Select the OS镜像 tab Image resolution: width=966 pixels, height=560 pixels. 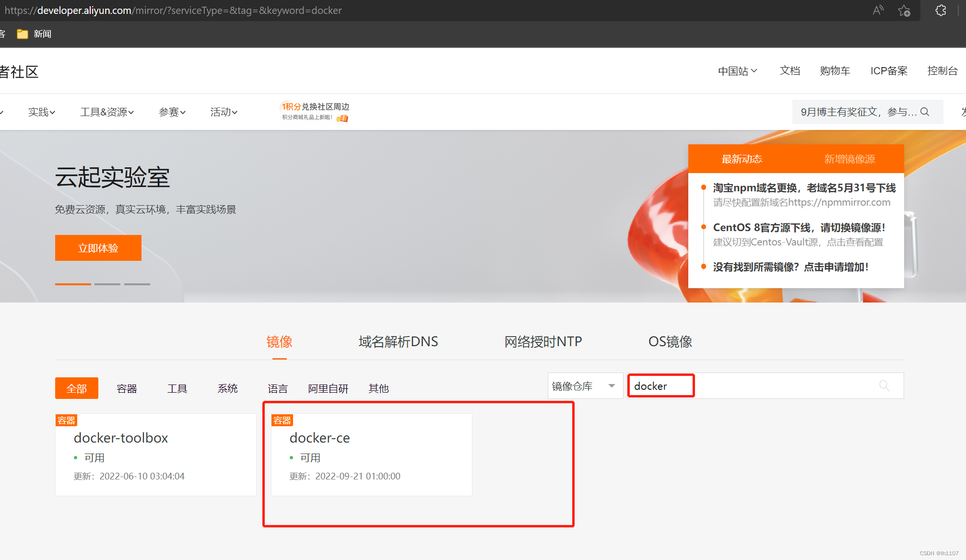(670, 341)
